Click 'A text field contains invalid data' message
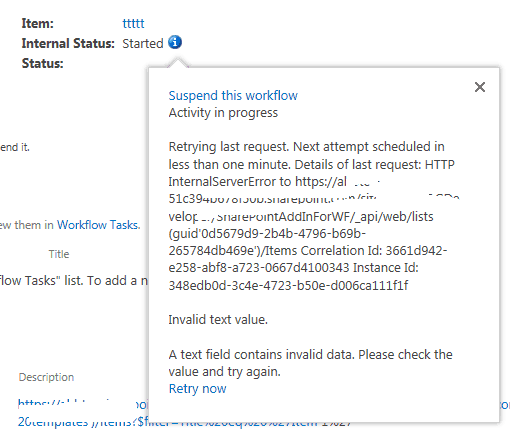 [310, 363]
